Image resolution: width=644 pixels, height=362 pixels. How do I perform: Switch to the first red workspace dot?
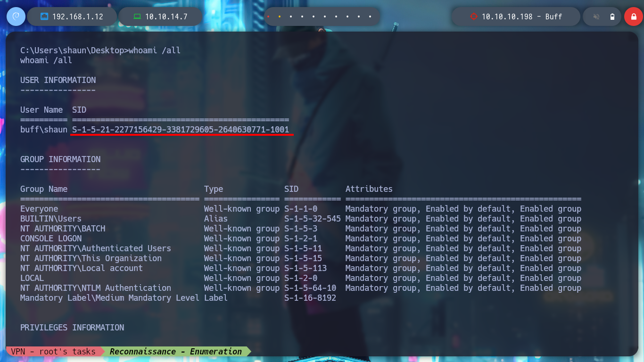coord(268,16)
